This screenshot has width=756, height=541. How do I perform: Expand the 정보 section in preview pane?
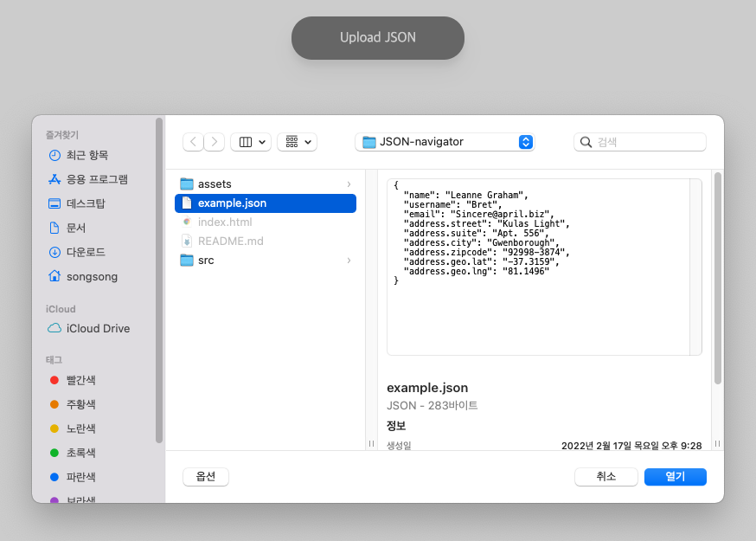coord(396,426)
